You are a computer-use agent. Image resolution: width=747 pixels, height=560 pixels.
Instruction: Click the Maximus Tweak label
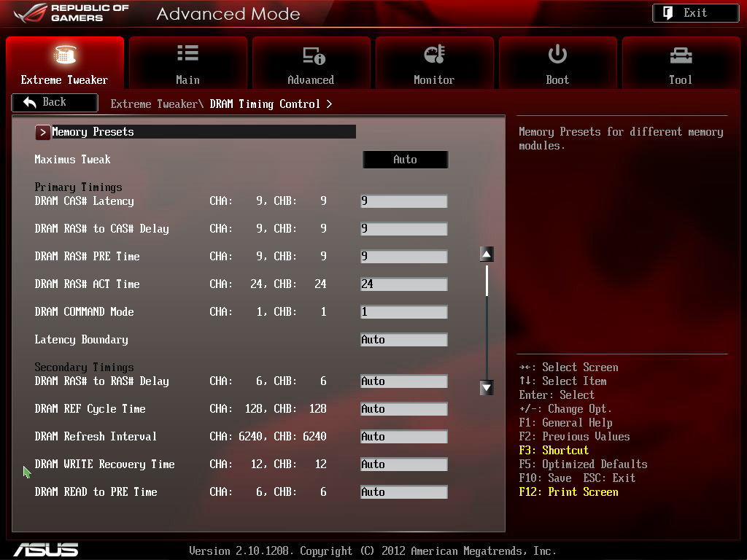(72, 160)
